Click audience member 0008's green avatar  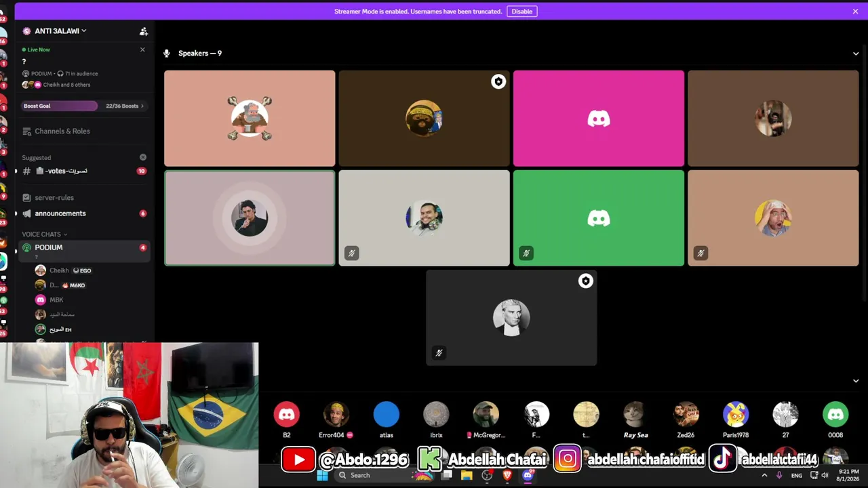835,415
